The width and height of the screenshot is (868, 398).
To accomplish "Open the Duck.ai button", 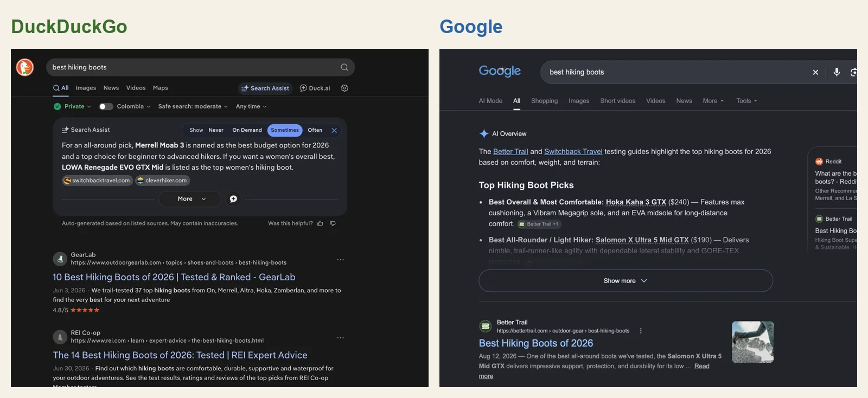I will click(x=315, y=88).
